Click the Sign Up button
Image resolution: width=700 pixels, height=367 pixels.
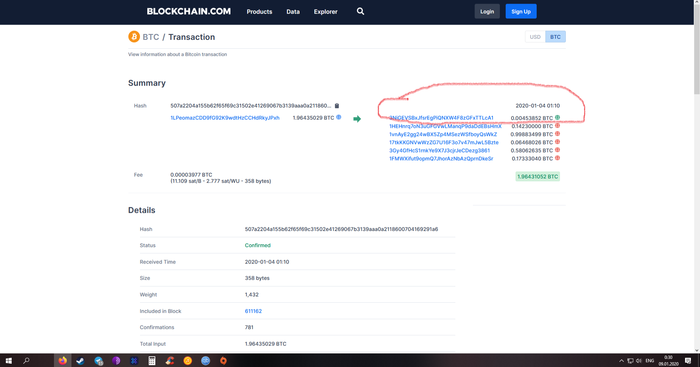(x=521, y=12)
